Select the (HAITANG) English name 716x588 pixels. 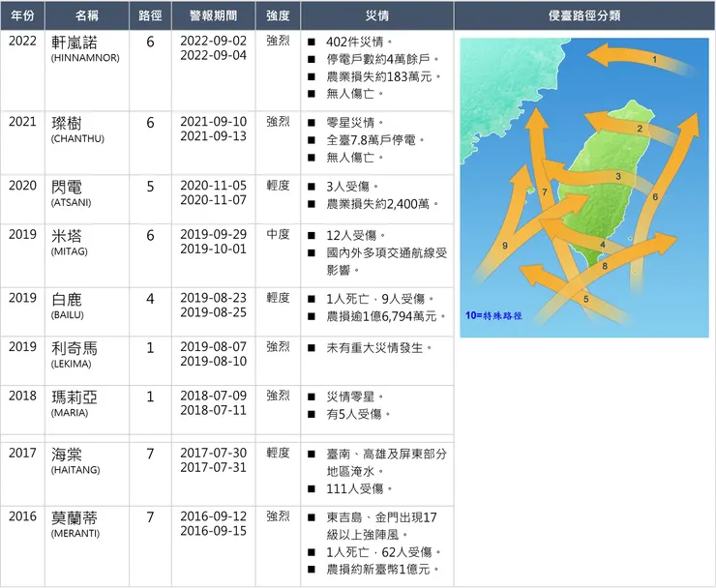pos(75,470)
